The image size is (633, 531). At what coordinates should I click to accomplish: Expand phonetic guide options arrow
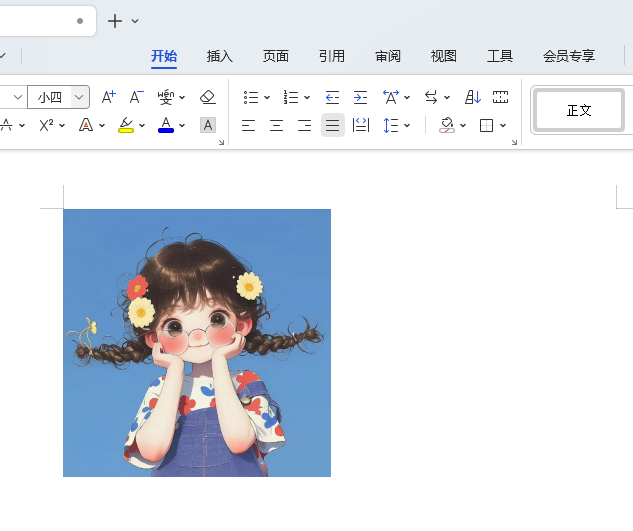182,97
